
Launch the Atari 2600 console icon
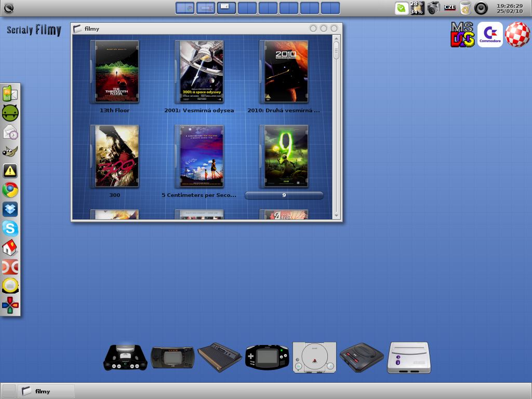tap(220, 357)
